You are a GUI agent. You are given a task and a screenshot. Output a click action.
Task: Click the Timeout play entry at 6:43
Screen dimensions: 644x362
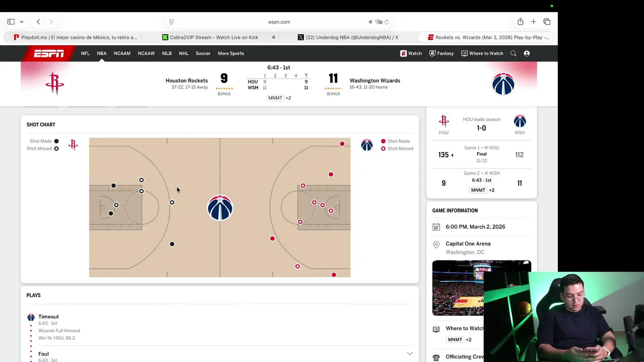(219, 327)
